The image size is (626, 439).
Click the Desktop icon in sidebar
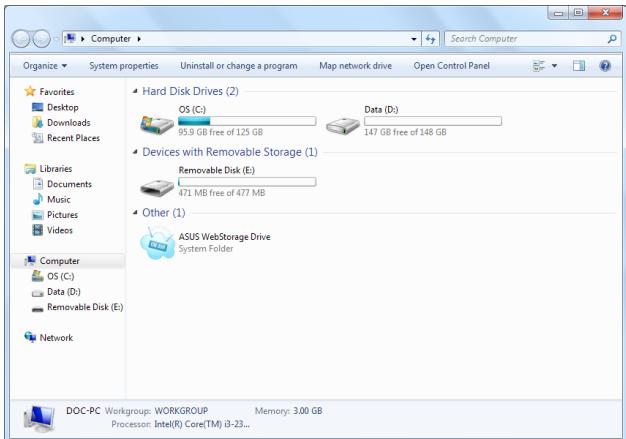[x=38, y=107]
